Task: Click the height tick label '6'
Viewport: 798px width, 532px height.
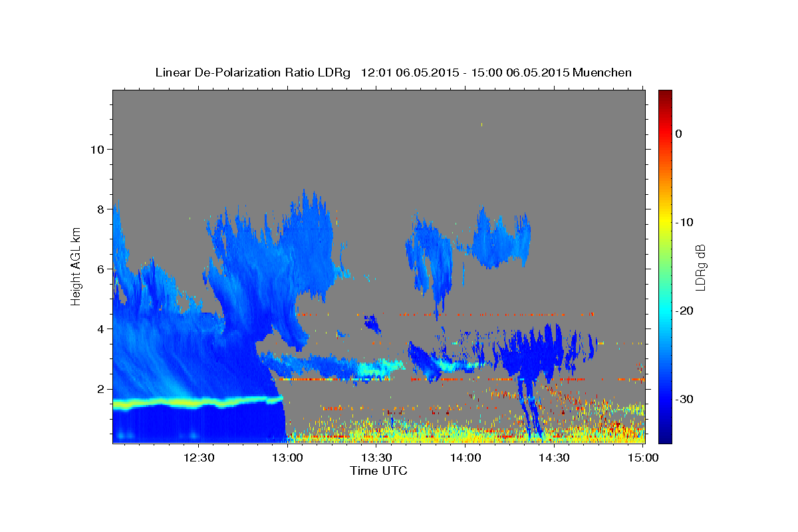Action: coord(102,269)
